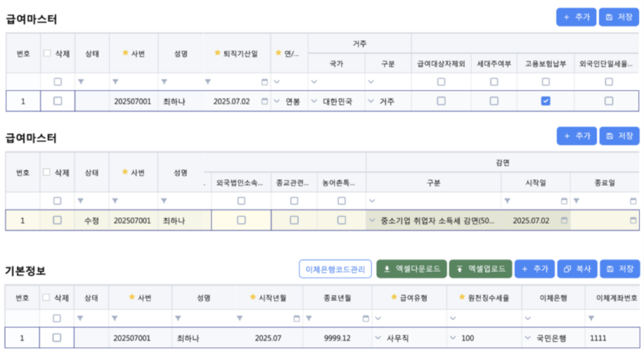Tick the 종교관련 checkbox for 최하나
Image resolution: width=644 pixels, height=355 pixels.
294,221
